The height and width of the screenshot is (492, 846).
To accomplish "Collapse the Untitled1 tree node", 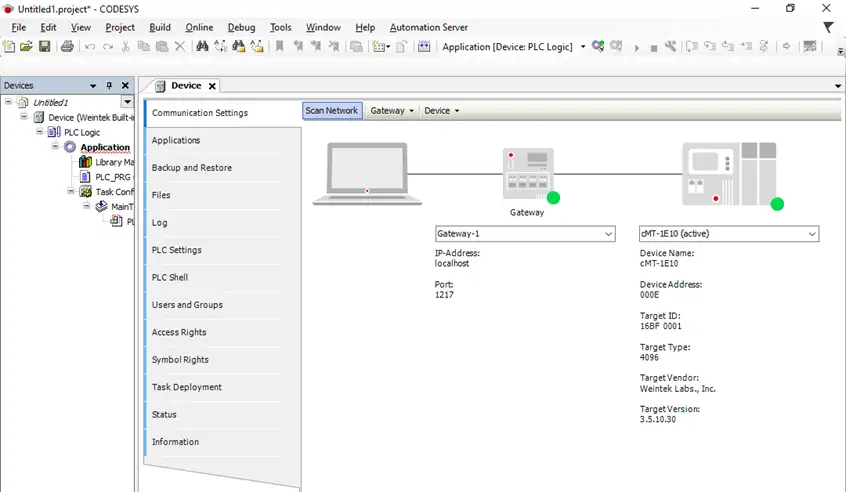I will pyautogui.click(x=9, y=101).
